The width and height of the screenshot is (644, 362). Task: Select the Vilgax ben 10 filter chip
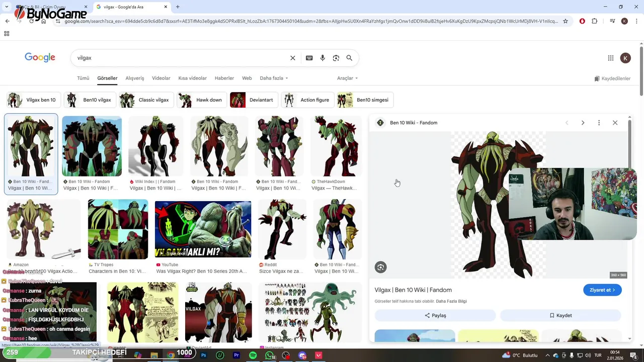pos(34,100)
